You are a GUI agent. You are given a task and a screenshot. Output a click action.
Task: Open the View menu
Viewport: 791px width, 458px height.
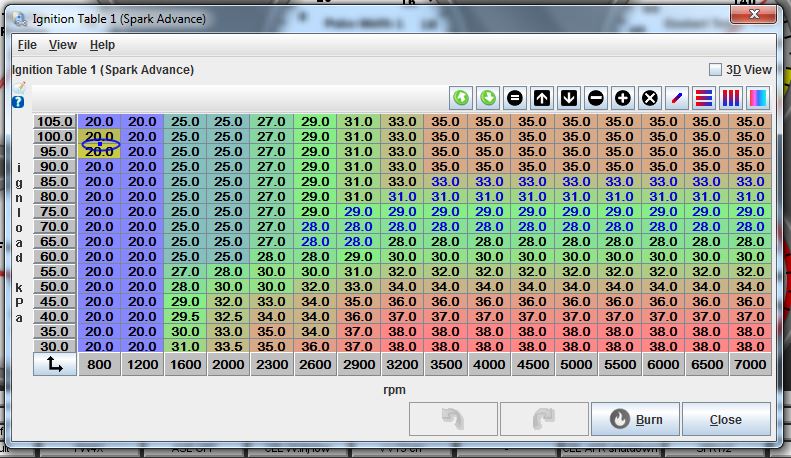[63, 45]
